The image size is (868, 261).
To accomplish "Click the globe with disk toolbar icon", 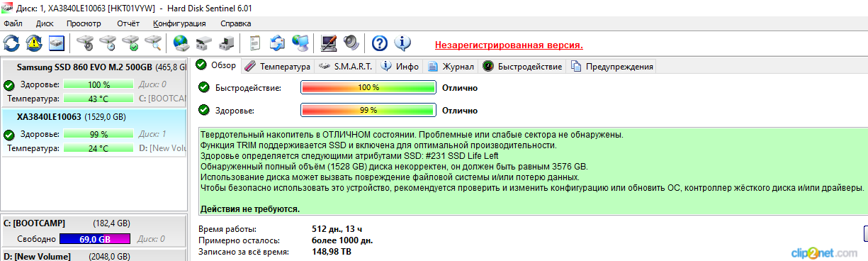I will click(x=181, y=43).
